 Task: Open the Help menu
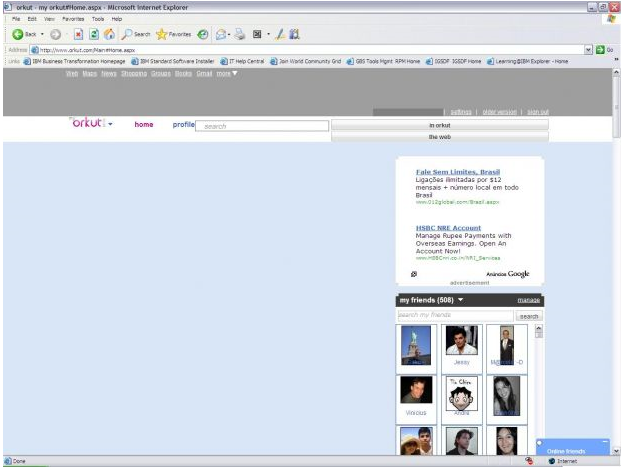117,19
